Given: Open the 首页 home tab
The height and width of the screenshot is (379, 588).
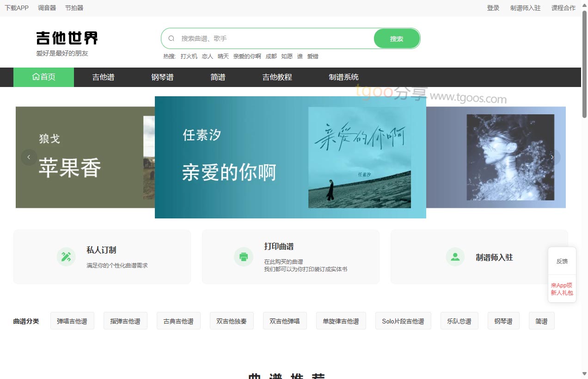Looking at the screenshot, I should [43, 77].
